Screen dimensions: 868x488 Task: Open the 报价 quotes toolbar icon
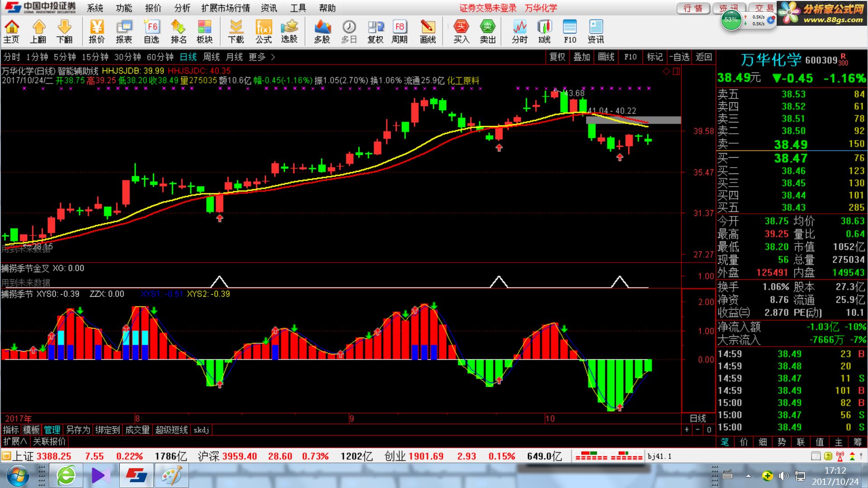(96, 32)
